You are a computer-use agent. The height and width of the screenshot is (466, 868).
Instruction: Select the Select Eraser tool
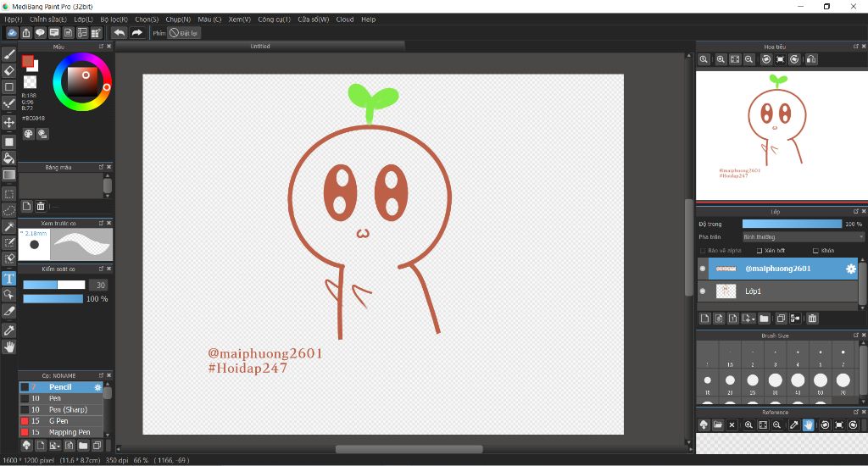tap(8, 258)
